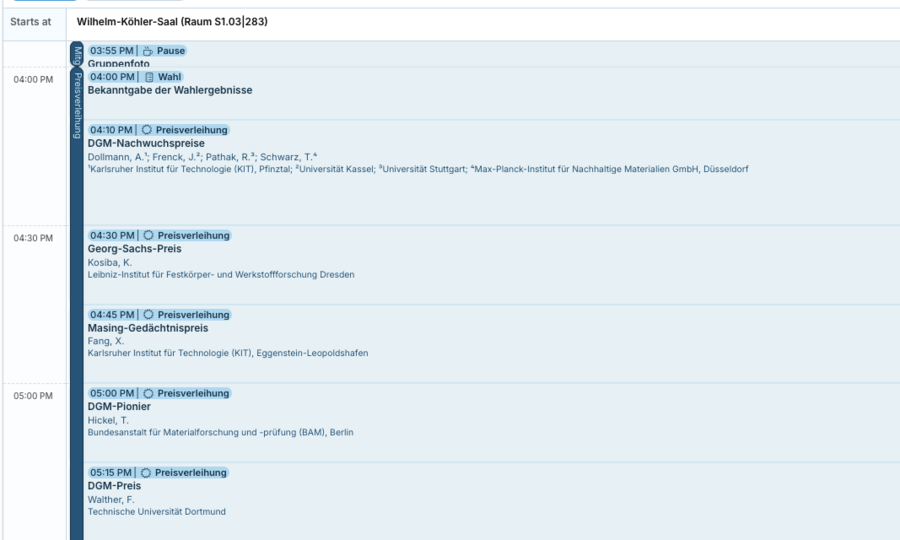900x540 pixels.
Task: Click the 04:00 PM label in time column
Action: 33,80
